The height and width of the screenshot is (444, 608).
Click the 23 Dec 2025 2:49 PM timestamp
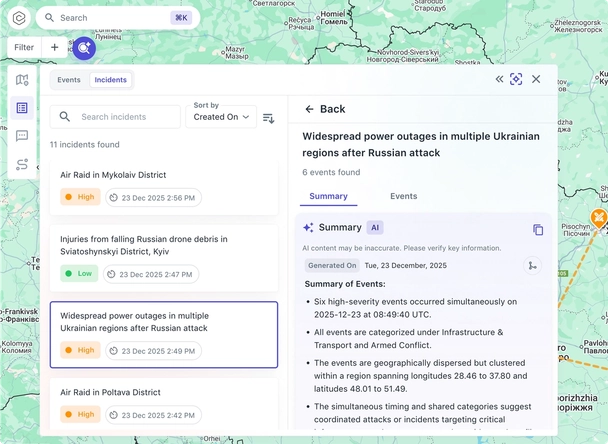click(154, 351)
